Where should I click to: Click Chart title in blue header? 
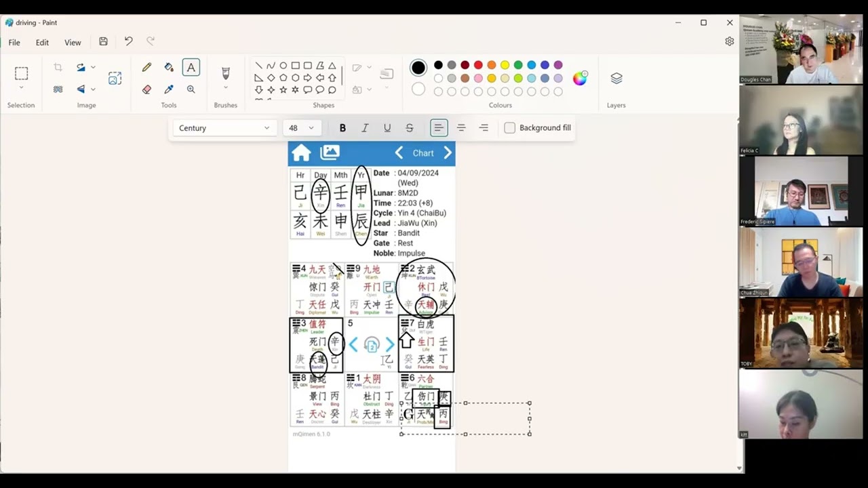tap(423, 153)
